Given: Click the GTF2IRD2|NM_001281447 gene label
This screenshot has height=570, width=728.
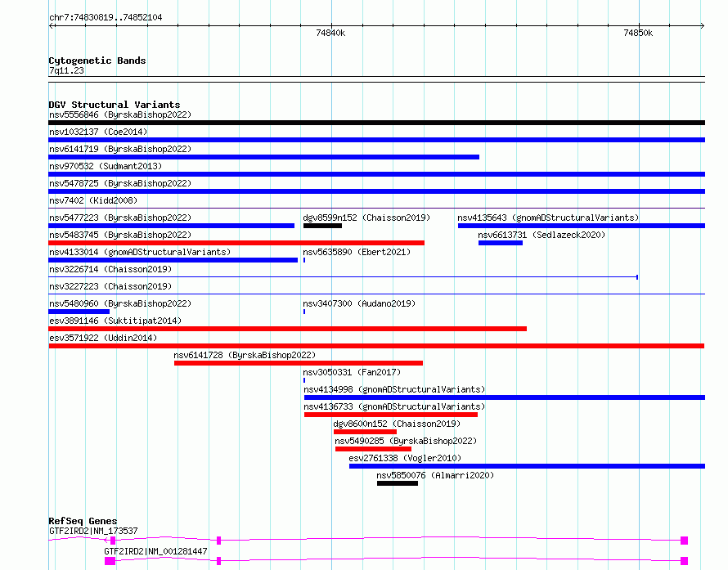Looking at the screenshot, I should [155, 551].
